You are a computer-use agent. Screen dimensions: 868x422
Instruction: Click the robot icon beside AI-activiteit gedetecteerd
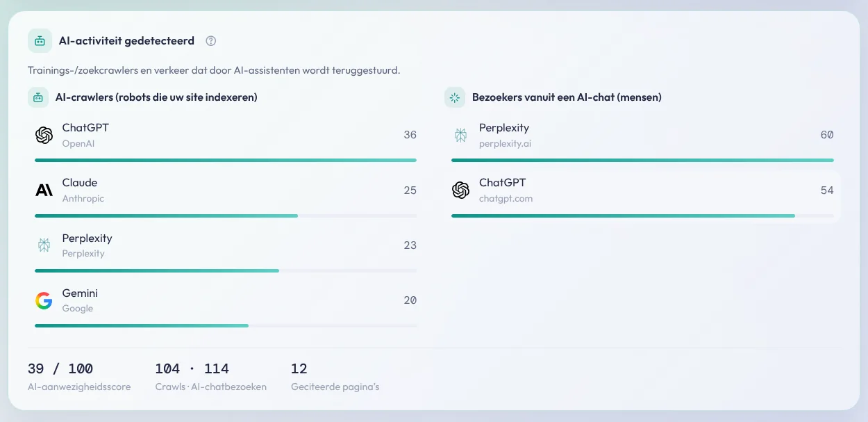(40, 41)
